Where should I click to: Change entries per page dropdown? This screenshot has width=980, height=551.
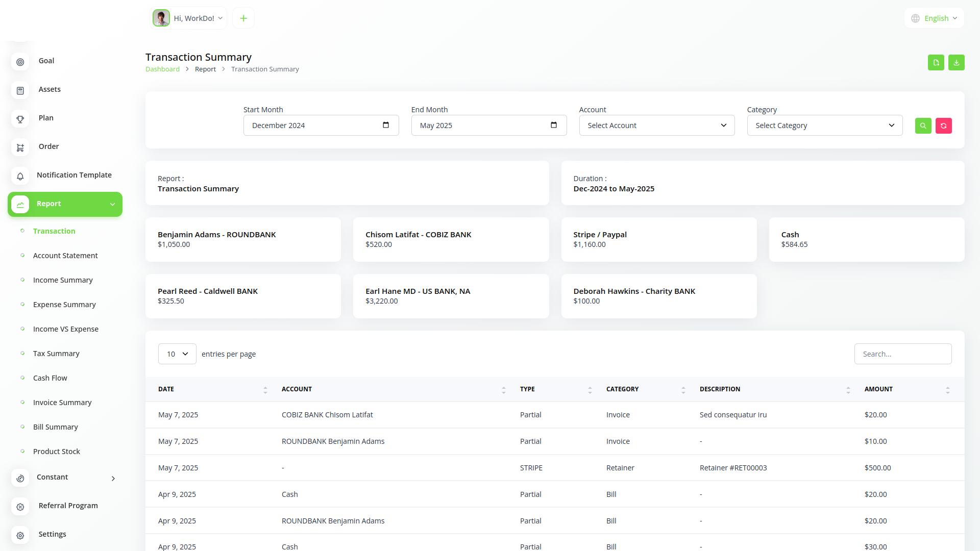pos(177,354)
